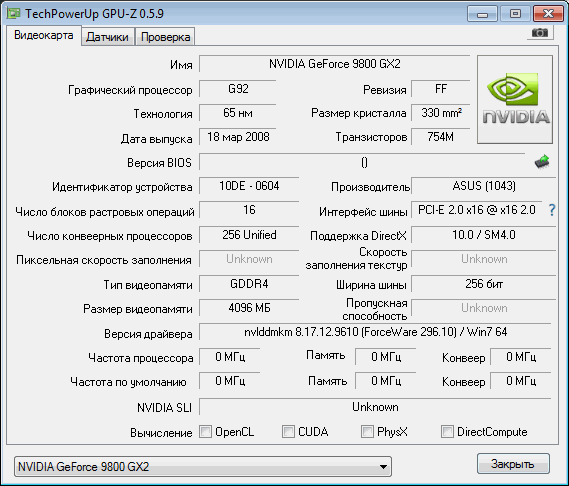Click pixel fillrate Unknown field
569x486 pixels.
249,259
